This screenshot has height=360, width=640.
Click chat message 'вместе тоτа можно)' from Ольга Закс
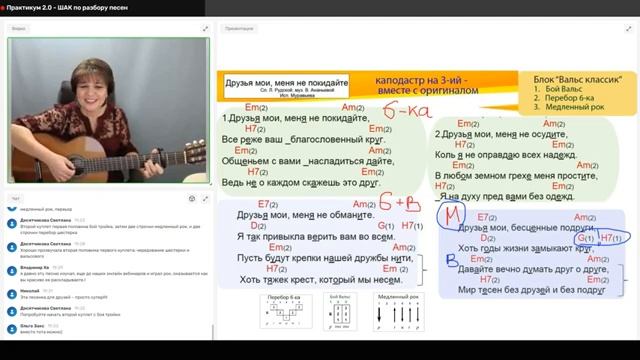pos(42,332)
